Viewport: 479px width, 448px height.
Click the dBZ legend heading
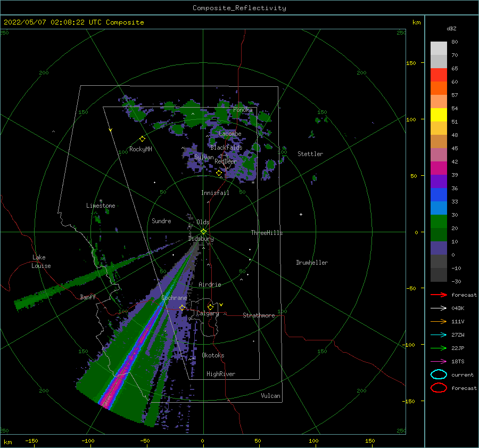[x=451, y=28]
